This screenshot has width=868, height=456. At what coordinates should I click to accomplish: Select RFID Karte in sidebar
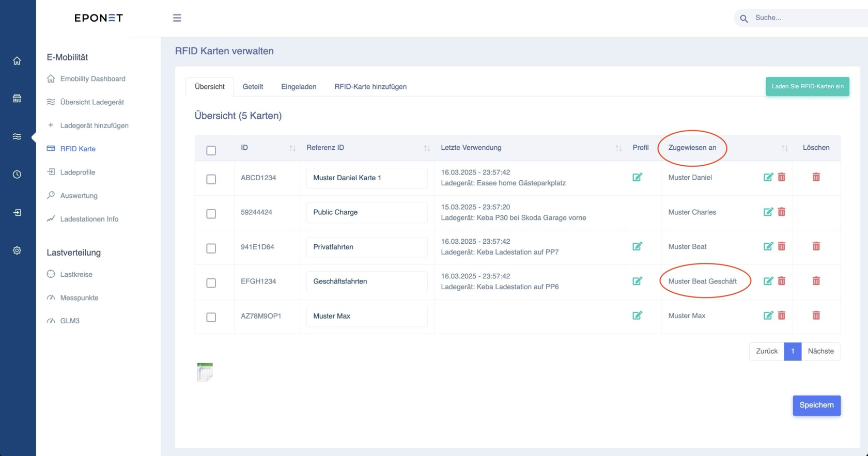point(78,149)
